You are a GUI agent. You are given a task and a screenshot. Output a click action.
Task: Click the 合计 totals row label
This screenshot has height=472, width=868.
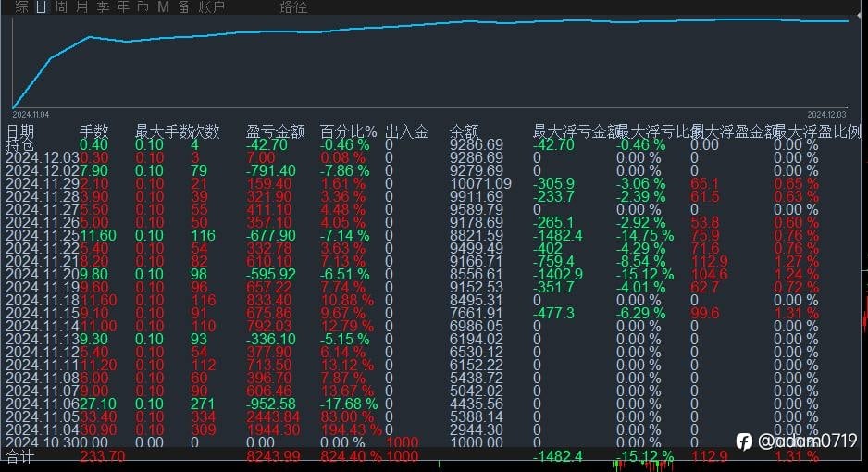20,457
